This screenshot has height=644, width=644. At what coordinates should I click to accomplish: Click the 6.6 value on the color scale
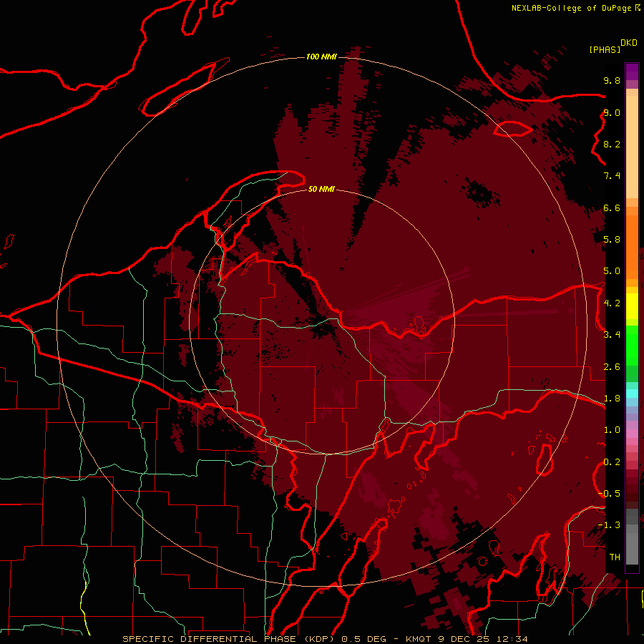(x=612, y=208)
